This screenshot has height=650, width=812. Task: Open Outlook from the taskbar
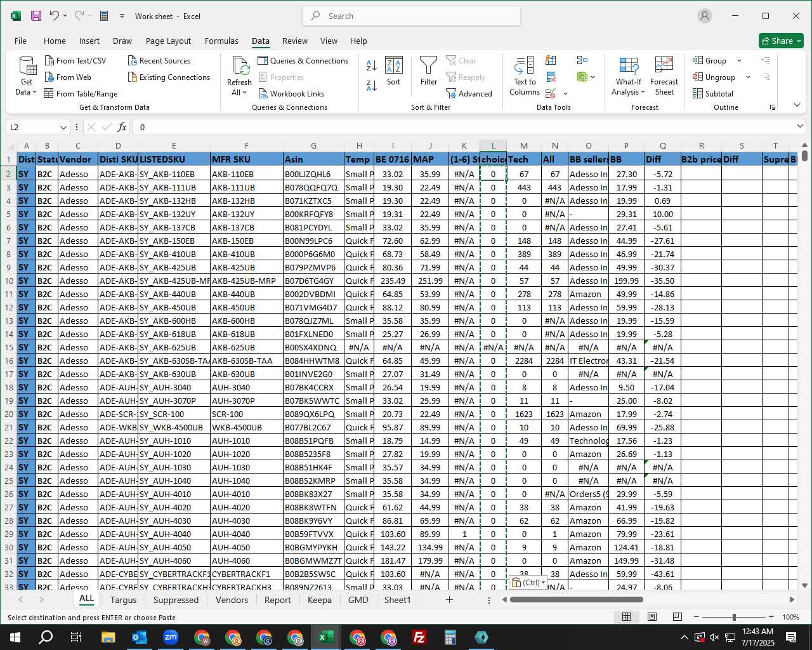click(140, 637)
